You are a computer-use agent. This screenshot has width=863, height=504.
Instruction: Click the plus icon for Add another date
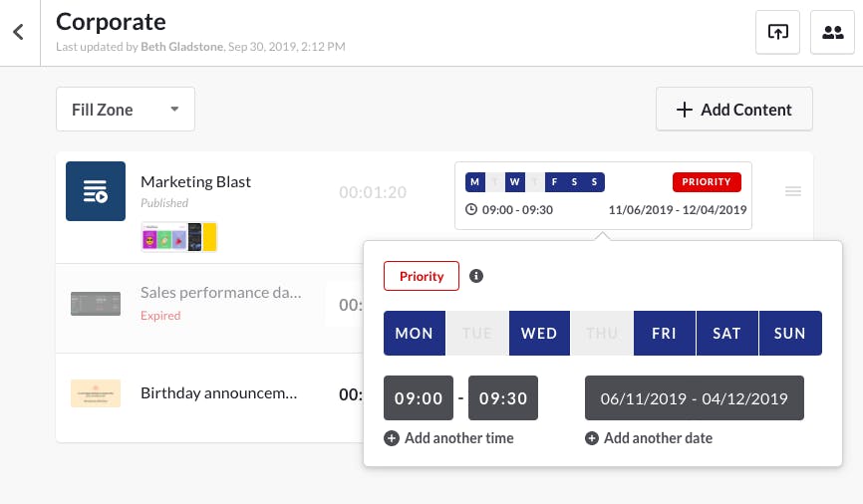point(592,438)
